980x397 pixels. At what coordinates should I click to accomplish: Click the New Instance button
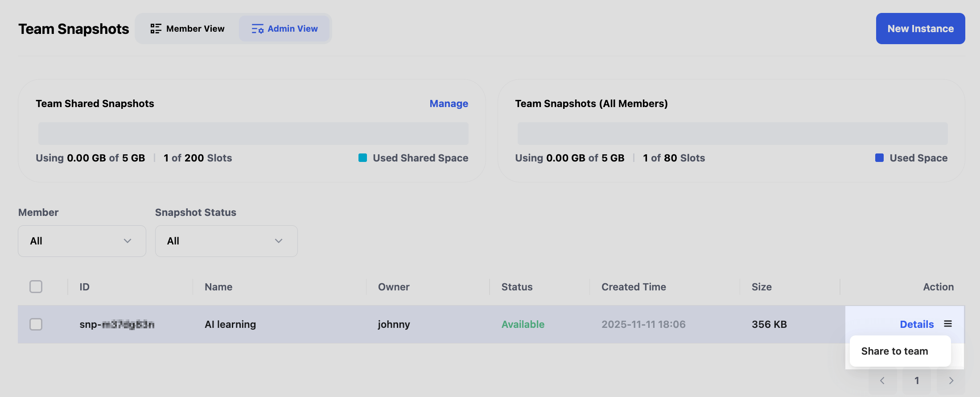click(x=920, y=29)
